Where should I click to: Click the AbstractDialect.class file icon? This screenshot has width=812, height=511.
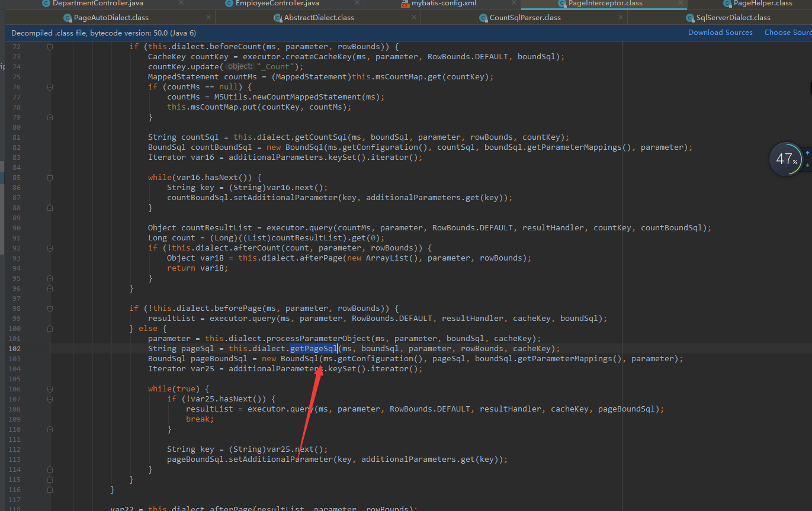tap(278, 18)
